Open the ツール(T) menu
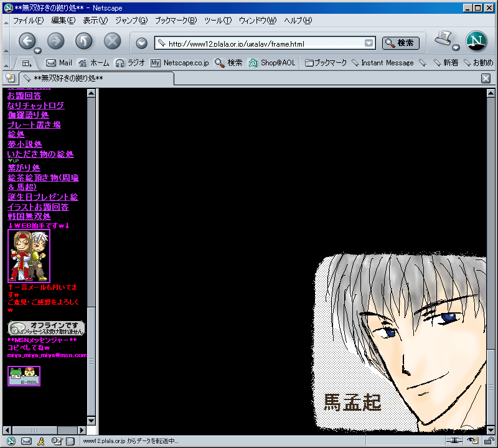This screenshot has height=448, width=498. (x=218, y=21)
